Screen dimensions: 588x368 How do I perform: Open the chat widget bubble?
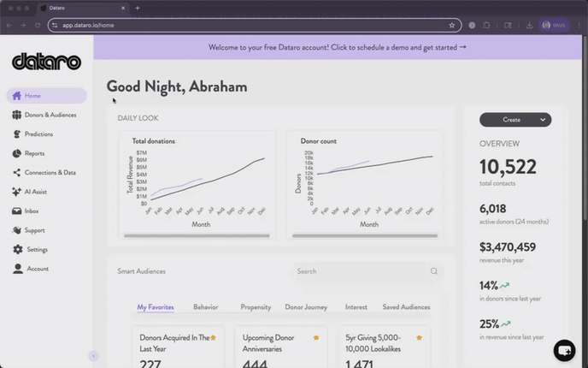coord(564,350)
